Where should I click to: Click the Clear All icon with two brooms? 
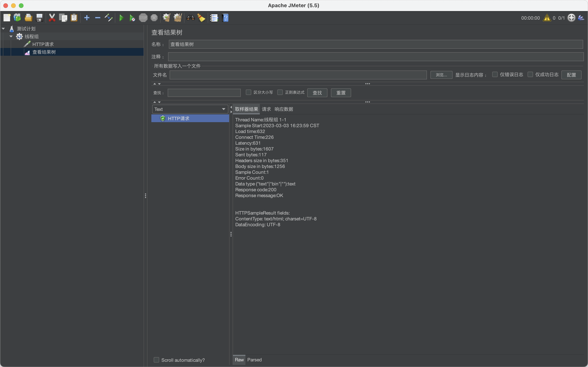pos(178,18)
